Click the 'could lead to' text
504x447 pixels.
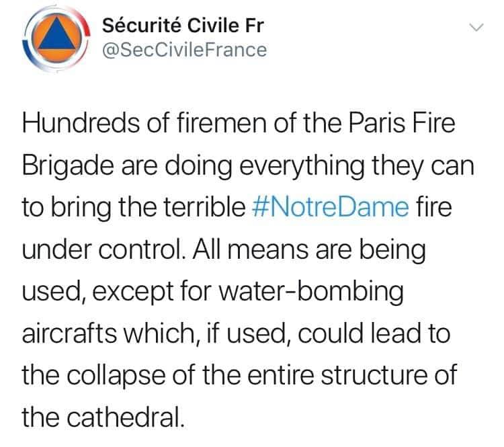[374, 333]
